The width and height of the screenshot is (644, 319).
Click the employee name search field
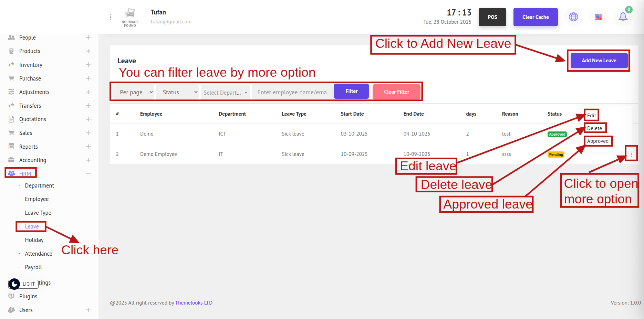tap(292, 92)
